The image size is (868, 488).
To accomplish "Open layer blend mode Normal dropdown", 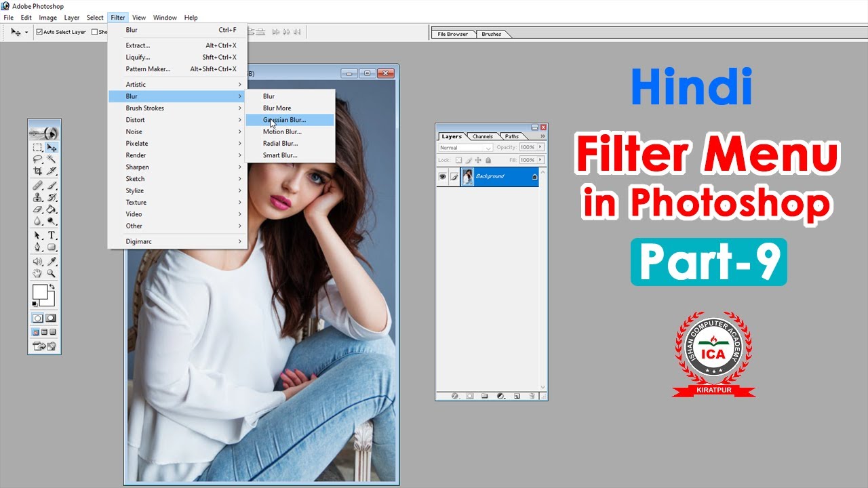I will [x=466, y=147].
